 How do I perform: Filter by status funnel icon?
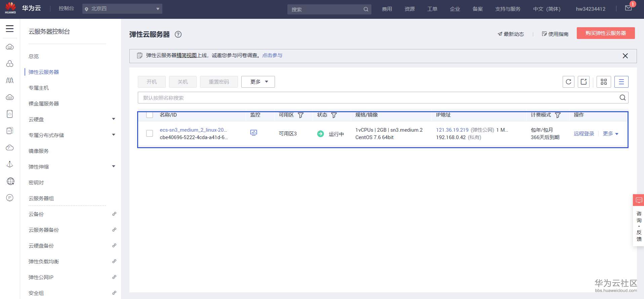(334, 115)
